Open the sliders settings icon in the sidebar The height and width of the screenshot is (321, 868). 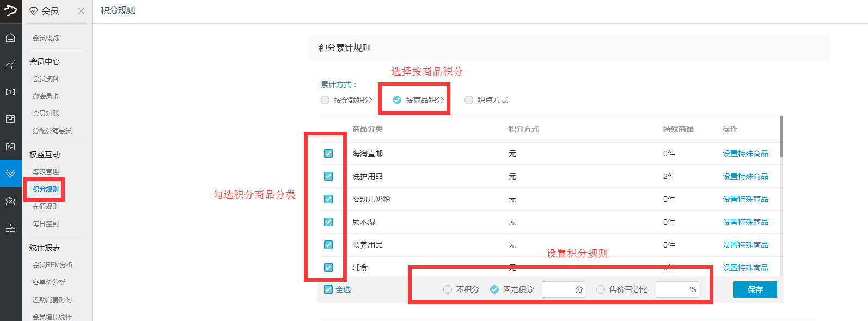point(10,228)
